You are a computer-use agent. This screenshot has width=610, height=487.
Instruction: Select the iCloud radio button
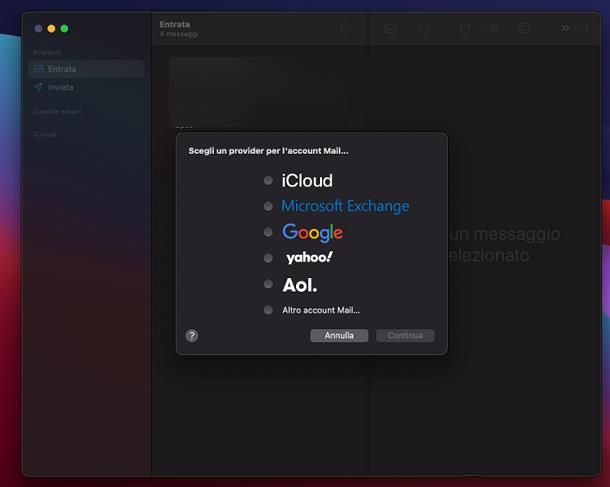pos(268,180)
